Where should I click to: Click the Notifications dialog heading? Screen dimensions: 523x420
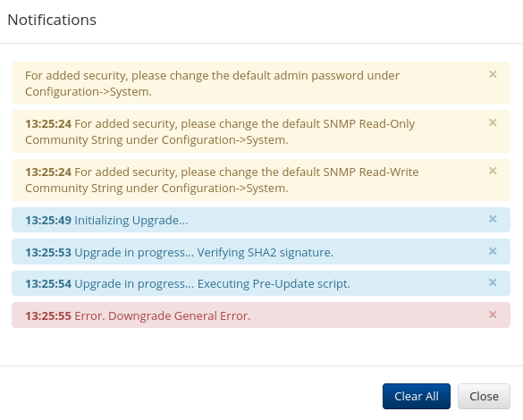tap(52, 20)
